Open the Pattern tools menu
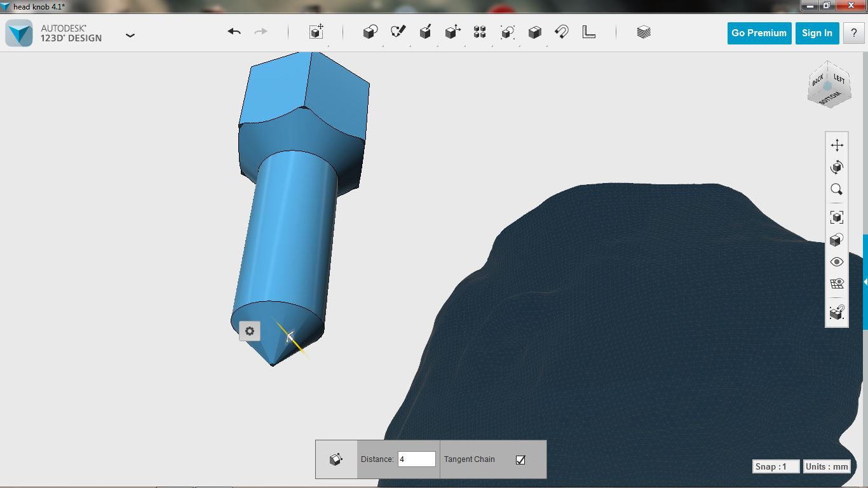 [480, 32]
